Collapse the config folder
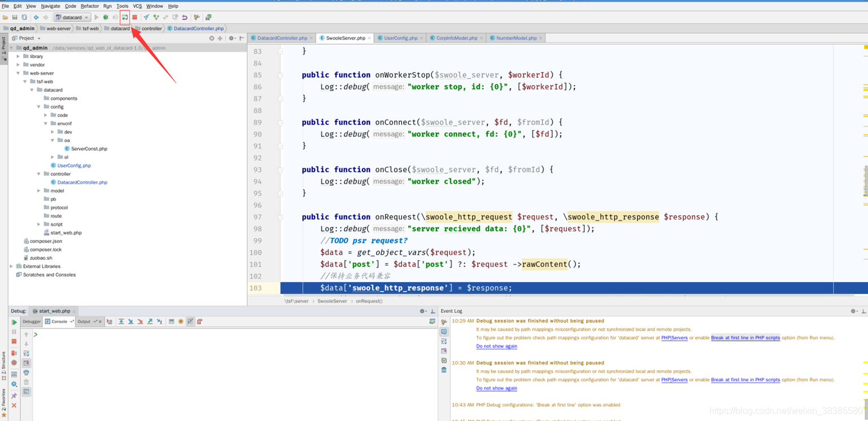 coord(39,107)
